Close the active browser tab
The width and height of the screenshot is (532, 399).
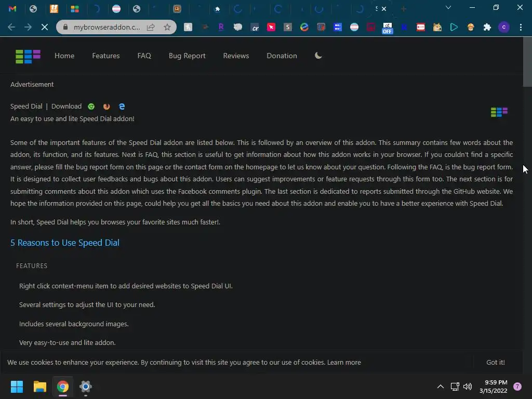click(384, 9)
